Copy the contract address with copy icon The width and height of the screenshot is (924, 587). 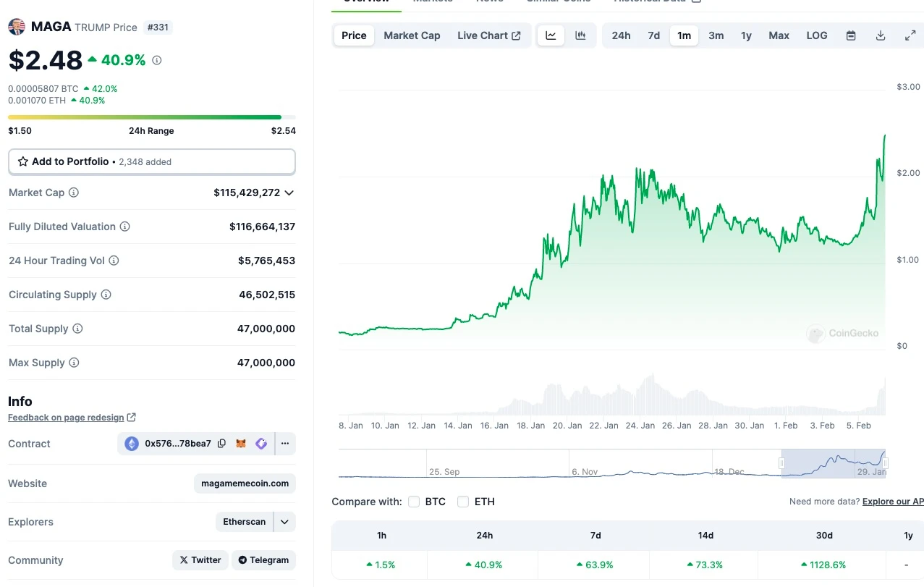(x=222, y=444)
